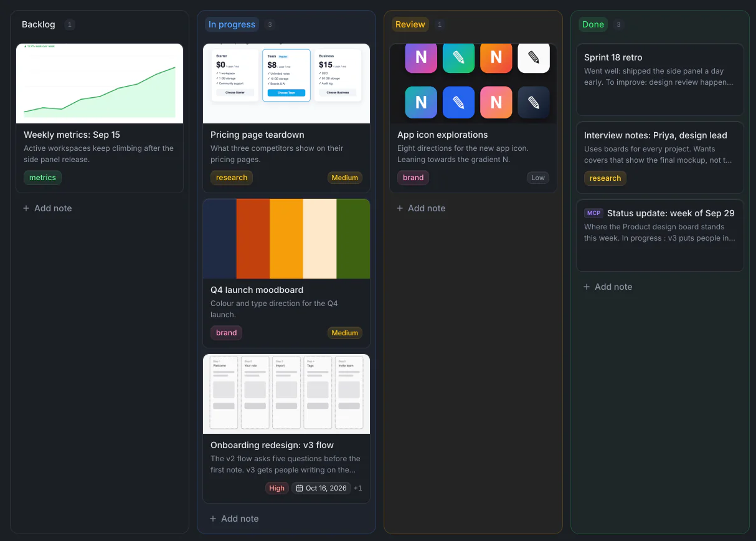The width and height of the screenshot is (756, 541).
Task: Click the plus icon in Backlog's Add note
Action: 26,208
